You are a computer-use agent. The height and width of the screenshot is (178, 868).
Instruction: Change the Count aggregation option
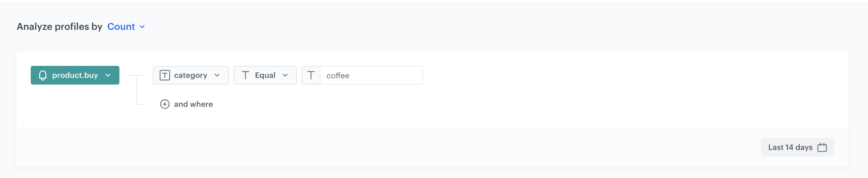(121, 27)
